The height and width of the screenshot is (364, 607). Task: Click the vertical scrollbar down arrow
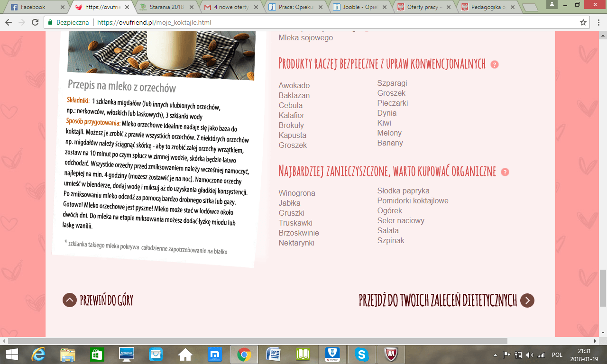(603, 332)
